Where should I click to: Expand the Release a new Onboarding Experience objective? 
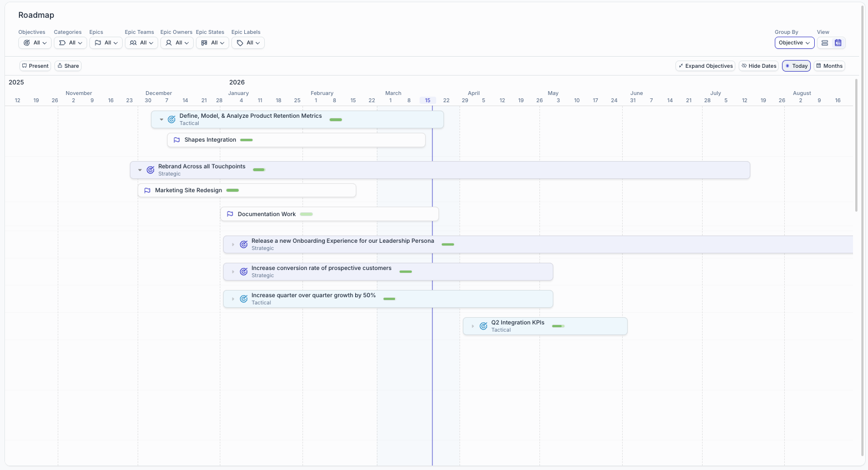(233, 244)
